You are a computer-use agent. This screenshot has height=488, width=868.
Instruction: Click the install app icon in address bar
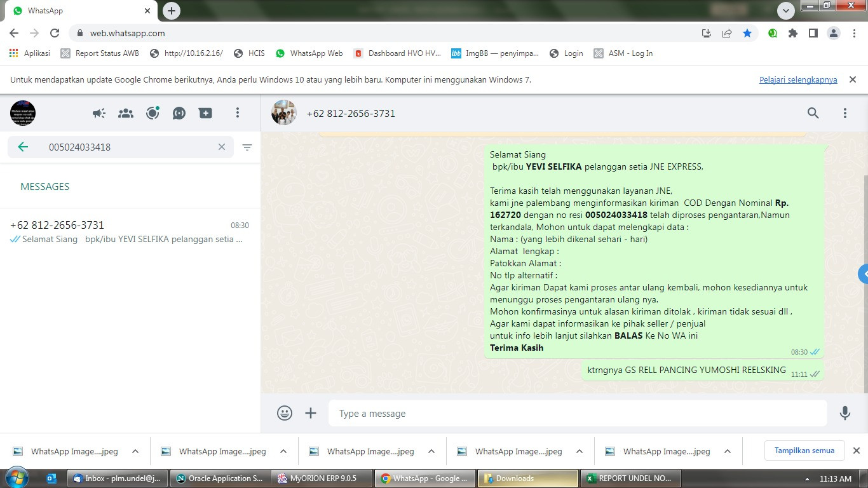tap(707, 33)
